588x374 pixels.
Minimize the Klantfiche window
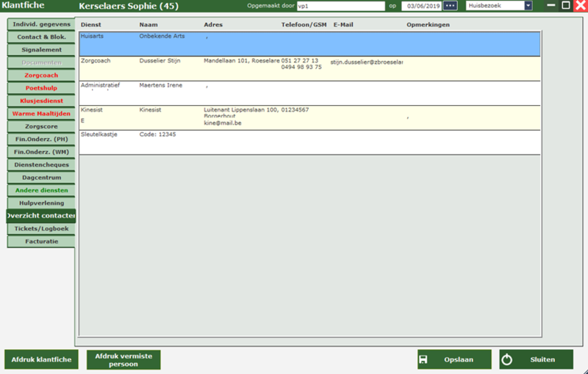tap(552, 6)
